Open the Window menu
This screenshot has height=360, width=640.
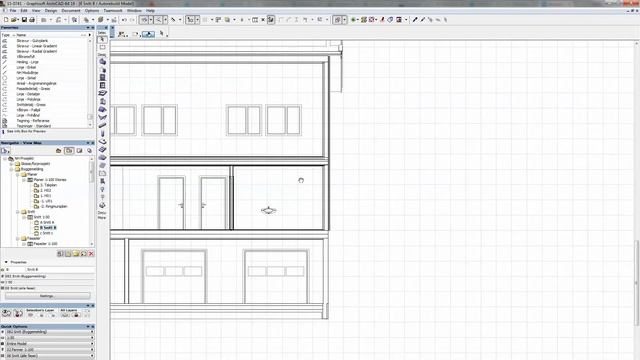tap(134, 11)
